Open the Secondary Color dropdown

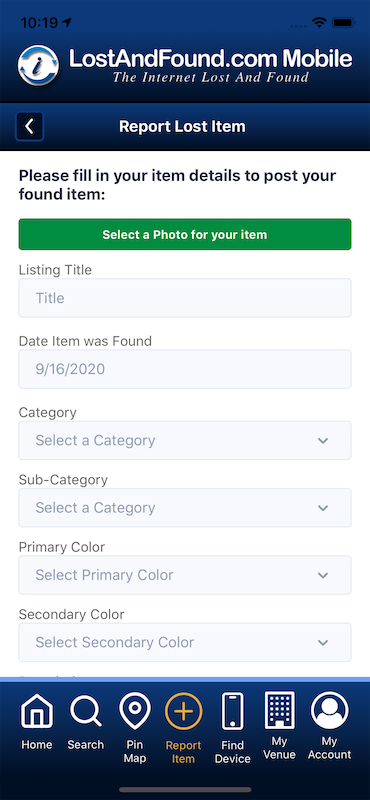point(185,642)
